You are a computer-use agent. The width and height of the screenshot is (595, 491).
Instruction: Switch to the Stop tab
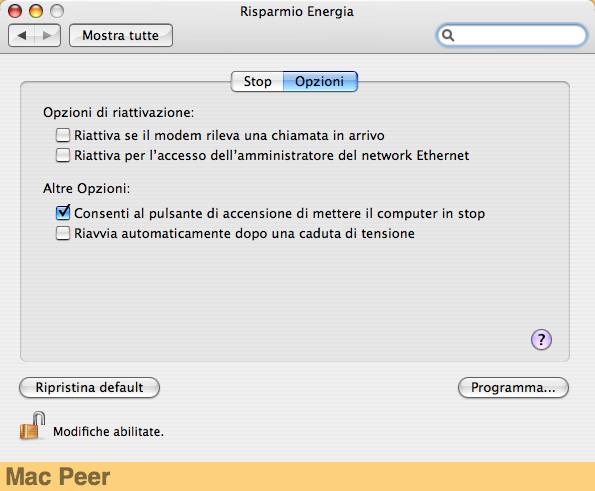pos(257,82)
